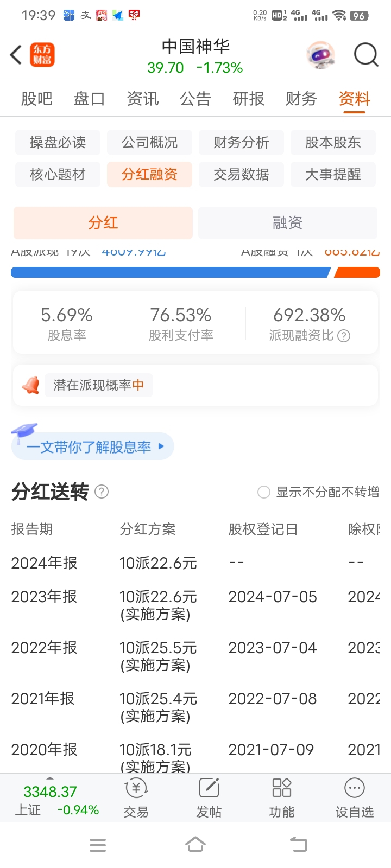The image size is (391, 868).
Task: Tap the Android home button
Action: [x=195, y=845]
